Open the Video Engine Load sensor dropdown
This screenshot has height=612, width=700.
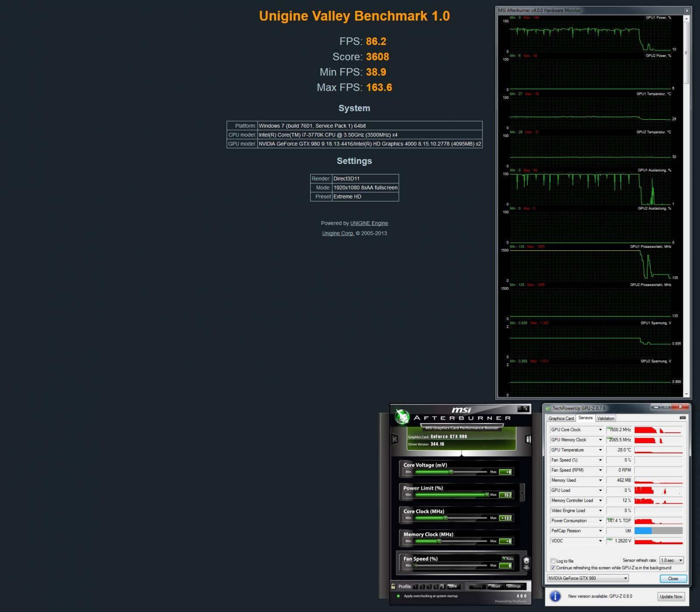pos(600,511)
